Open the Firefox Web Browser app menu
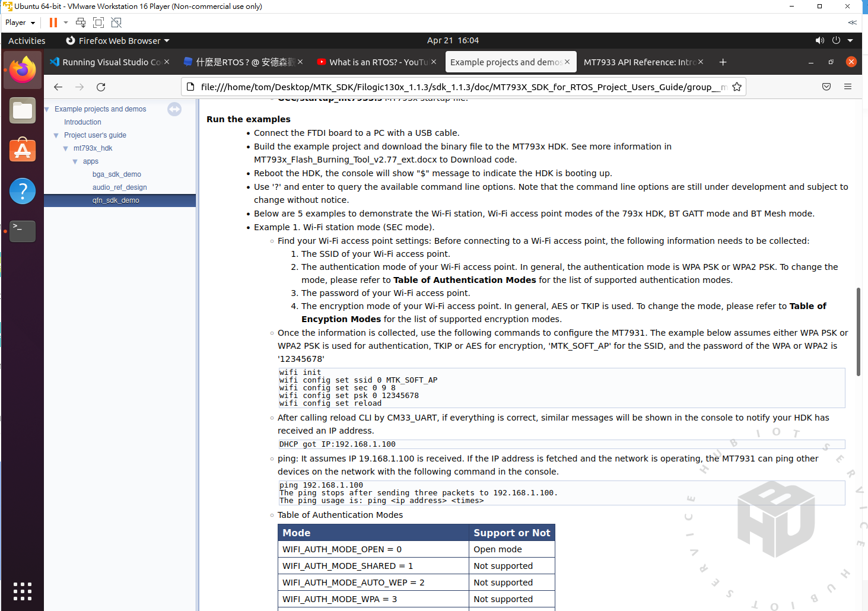 point(117,40)
